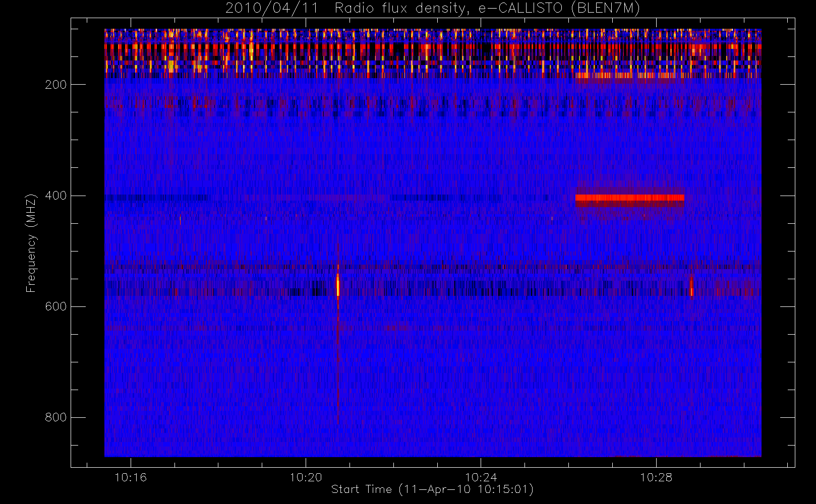The height and width of the screenshot is (504, 816).
Task: Click the bright vertical burst after 10:20
Action: click(x=338, y=285)
